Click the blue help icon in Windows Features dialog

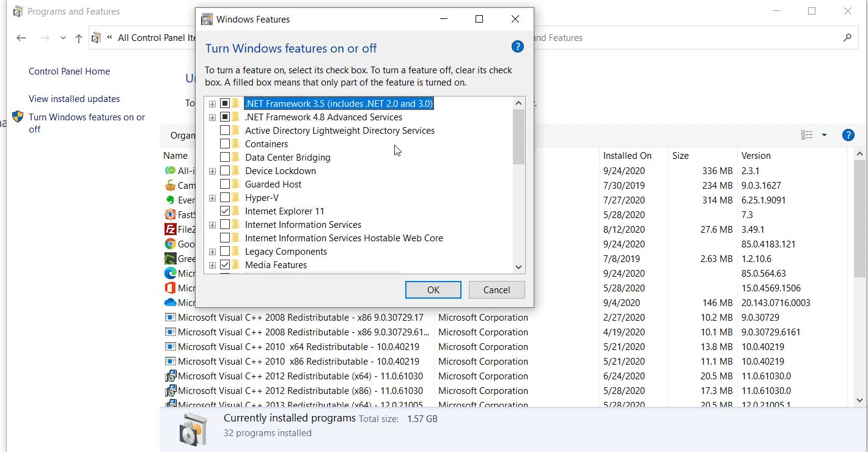click(x=517, y=47)
